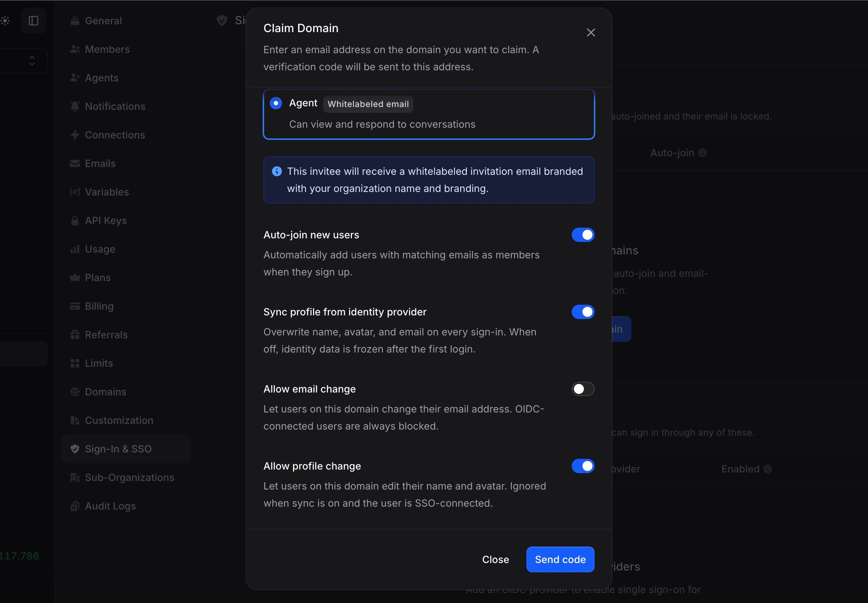868x603 pixels.
Task: Select the Audit Logs icon
Action: [75, 506]
